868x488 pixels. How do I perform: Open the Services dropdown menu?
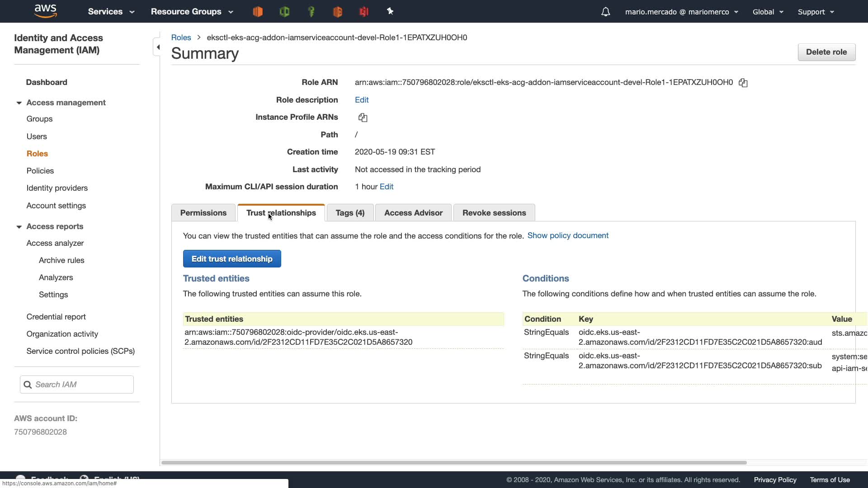[111, 12]
